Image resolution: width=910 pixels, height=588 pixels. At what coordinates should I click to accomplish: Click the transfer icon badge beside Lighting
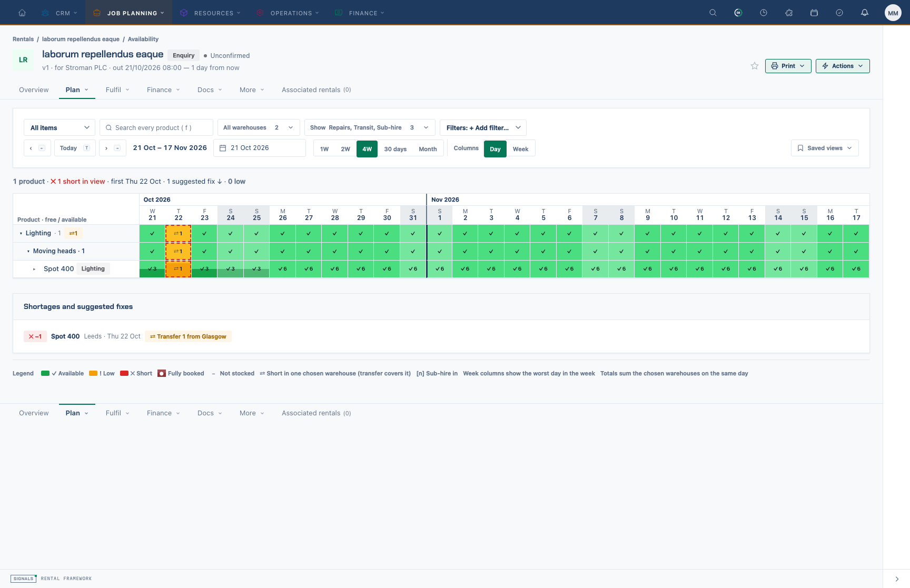(x=73, y=233)
